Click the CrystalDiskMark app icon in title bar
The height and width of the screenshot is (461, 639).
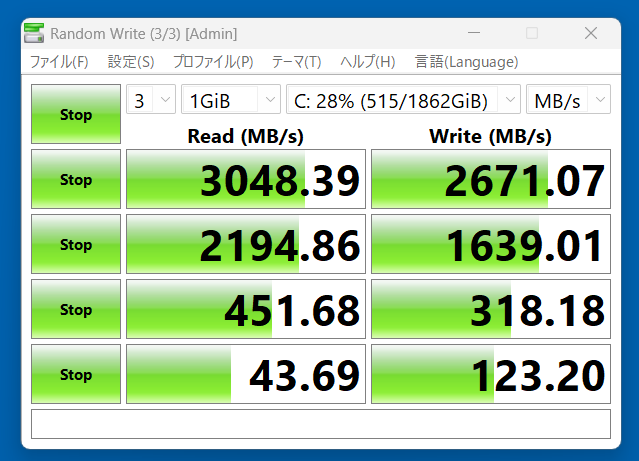tap(34, 33)
